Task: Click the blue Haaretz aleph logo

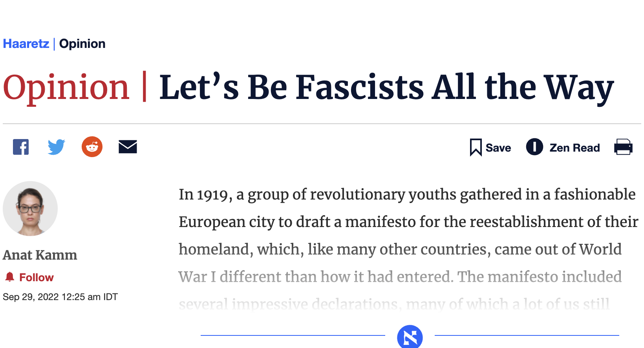Action: click(x=410, y=337)
